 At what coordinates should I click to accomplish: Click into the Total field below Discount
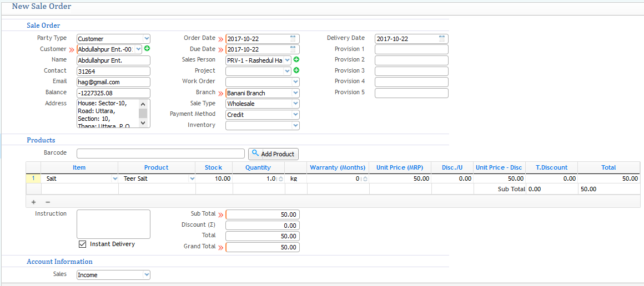(263, 236)
